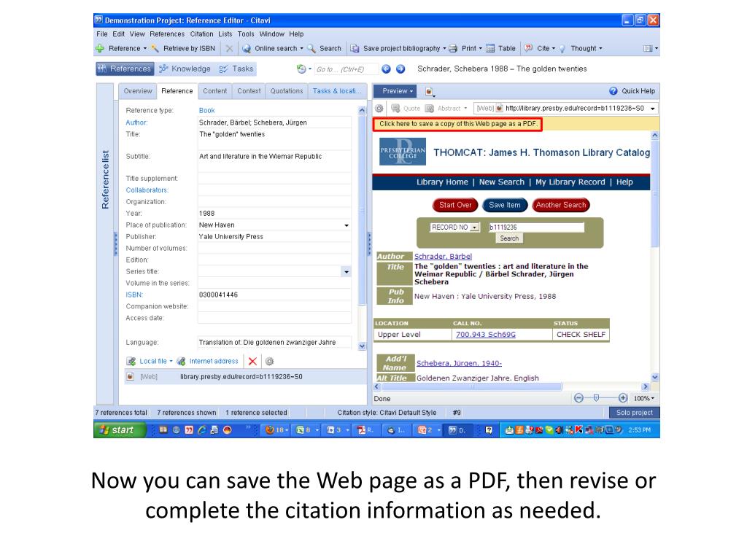The height and width of the screenshot is (560, 747).
Task: Click the Cite toolbar button
Action: 539,48
